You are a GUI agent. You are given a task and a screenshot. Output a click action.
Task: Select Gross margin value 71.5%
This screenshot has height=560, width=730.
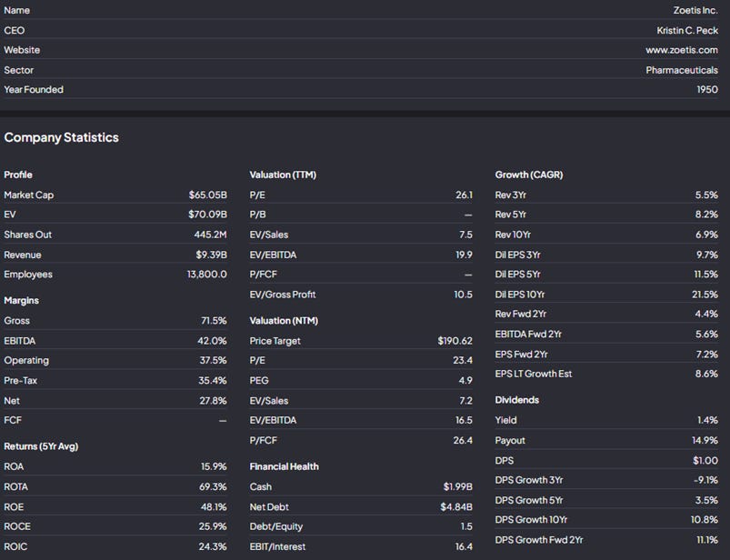(x=214, y=320)
